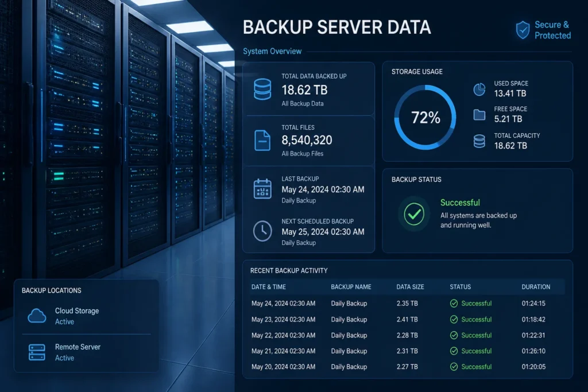Image resolution: width=588 pixels, height=392 pixels.
Task: Click the 5.21 TB free space value
Action: click(508, 119)
